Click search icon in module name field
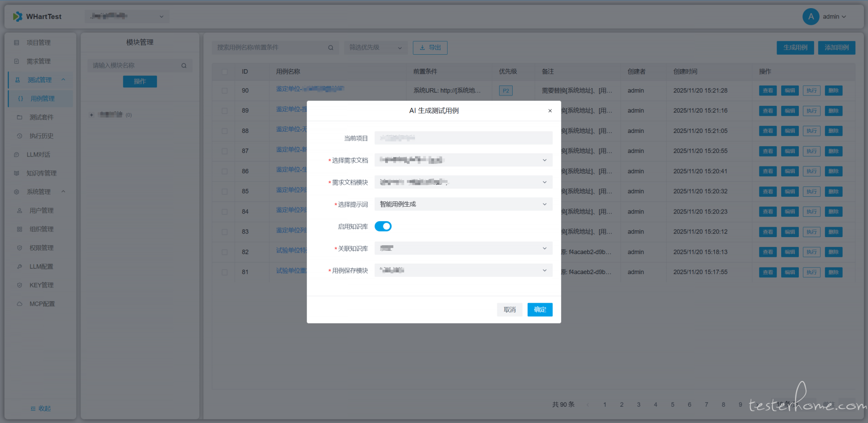868x423 pixels. (x=184, y=66)
